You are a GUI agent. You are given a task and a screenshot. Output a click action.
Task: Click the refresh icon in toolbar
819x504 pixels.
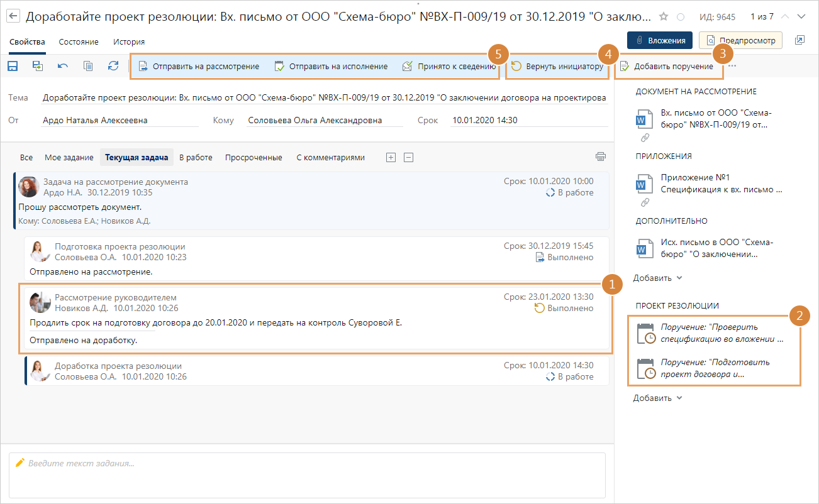tap(113, 66)
